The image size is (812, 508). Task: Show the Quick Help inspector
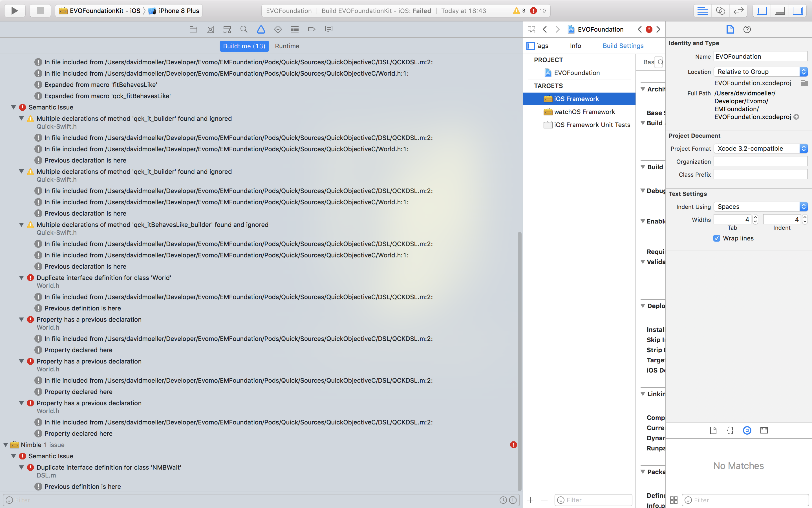point(747,30)
